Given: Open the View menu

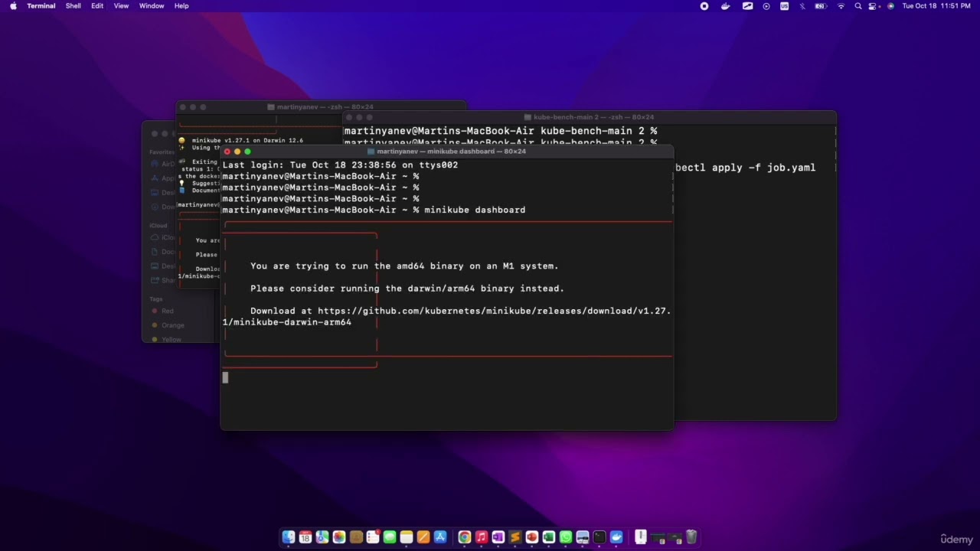Looking at the screenshot, I should coord(121,6).
